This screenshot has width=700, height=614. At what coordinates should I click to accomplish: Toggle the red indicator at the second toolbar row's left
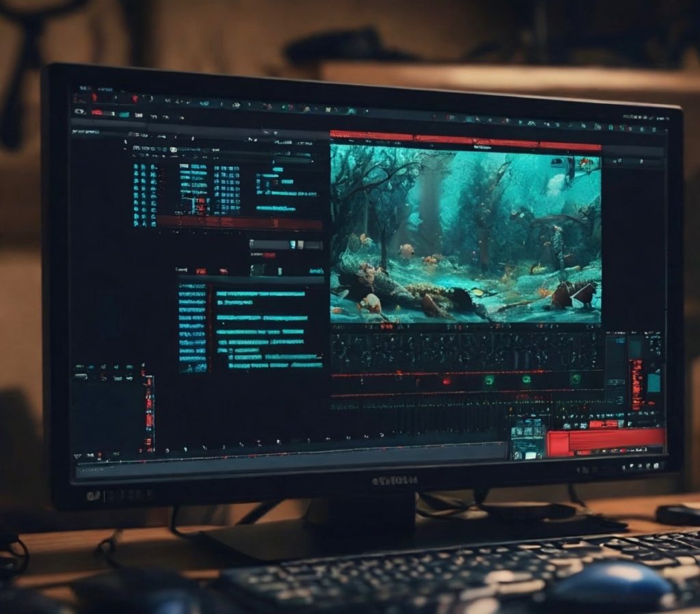tap(98, 112)
